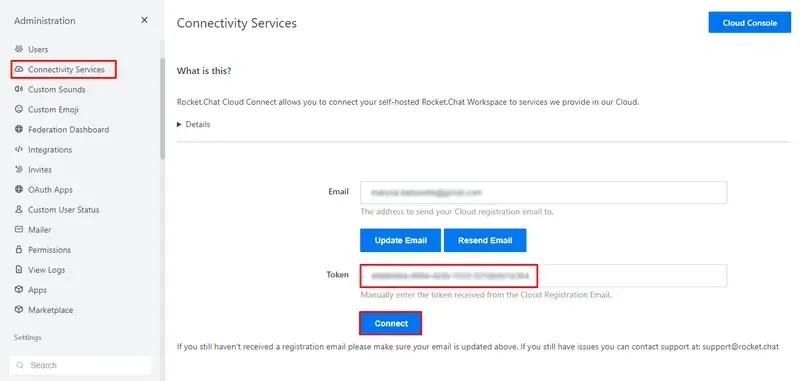Image resolution: width=800 pixels, height=381 pixels.
Task: Click the Mailer envelope icon
Action: 19,230
